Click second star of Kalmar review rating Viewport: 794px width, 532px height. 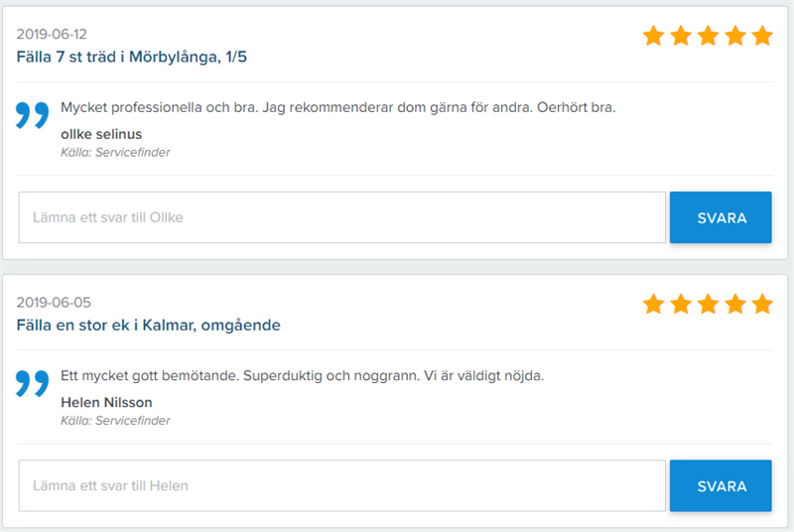[x=680, y=304]
